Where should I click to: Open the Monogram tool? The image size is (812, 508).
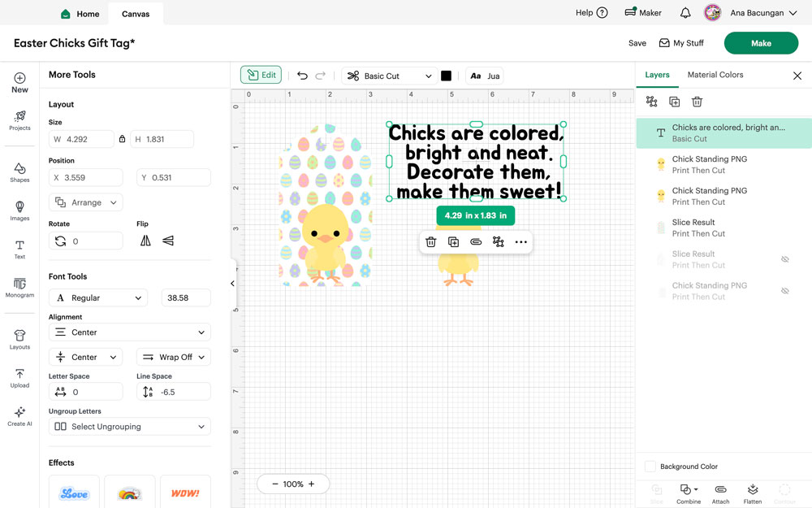[x=19, y=288]
